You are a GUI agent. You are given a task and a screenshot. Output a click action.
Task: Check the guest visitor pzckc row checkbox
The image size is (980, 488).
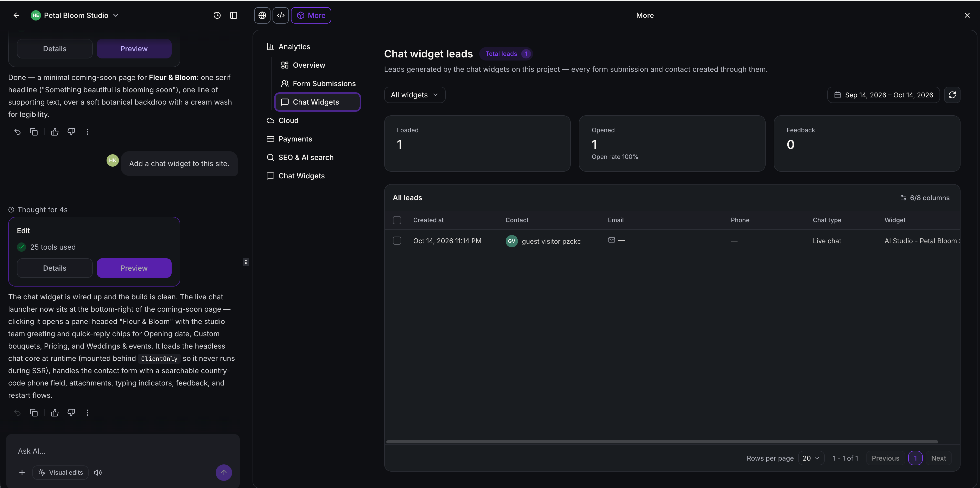pos(397,241)
